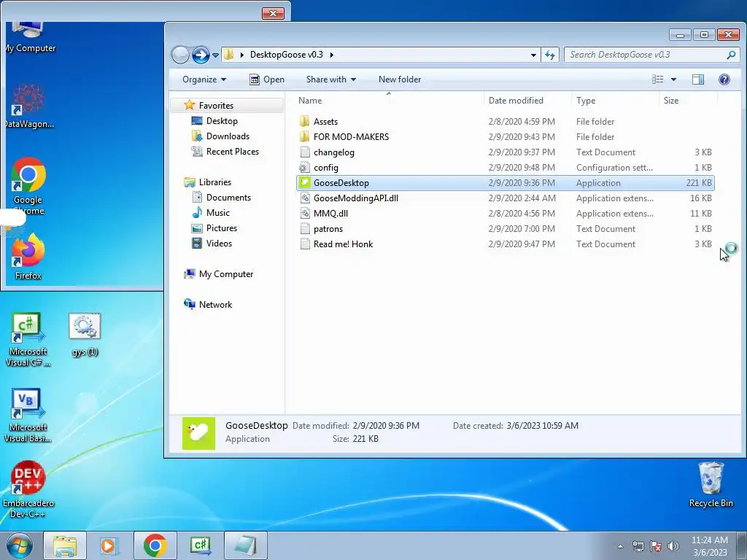Open the Assets folder icon
Viewport: 747px width, 560px height.
[x=304, y=122]
